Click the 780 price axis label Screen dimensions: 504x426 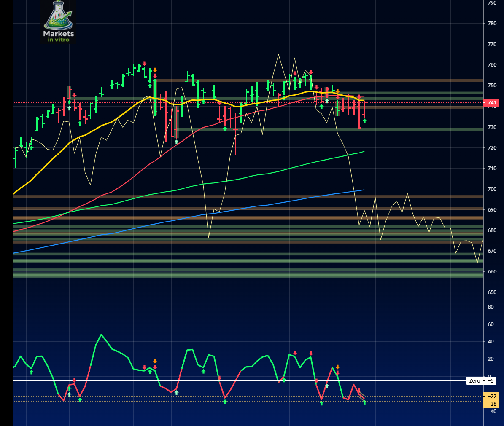[492, 24]
